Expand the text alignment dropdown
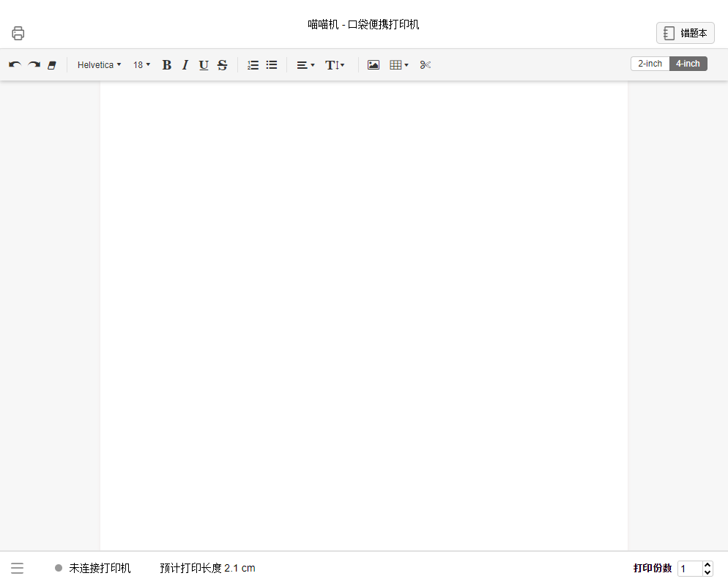The height and width of the screenshot is (584, 728). click(x=305, y=65)
